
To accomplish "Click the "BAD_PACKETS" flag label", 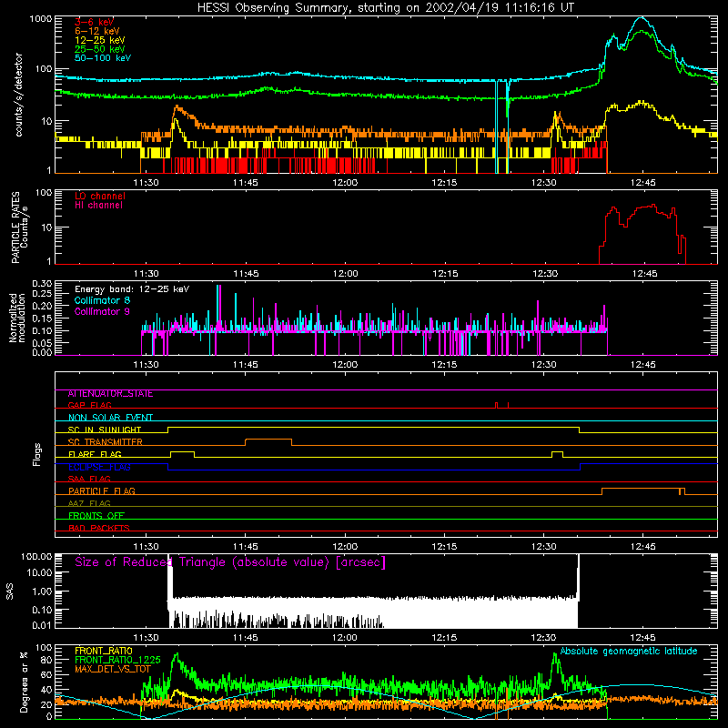I will click(x=99, y=528).
